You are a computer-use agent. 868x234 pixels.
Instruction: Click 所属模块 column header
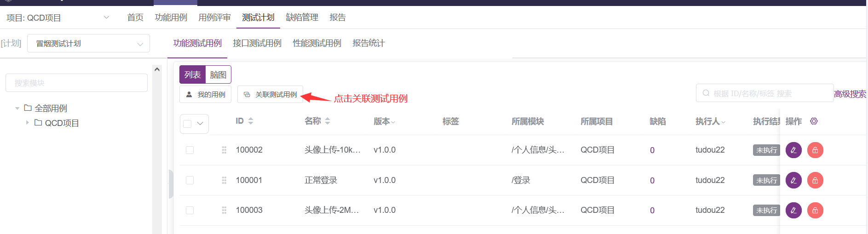528,121
